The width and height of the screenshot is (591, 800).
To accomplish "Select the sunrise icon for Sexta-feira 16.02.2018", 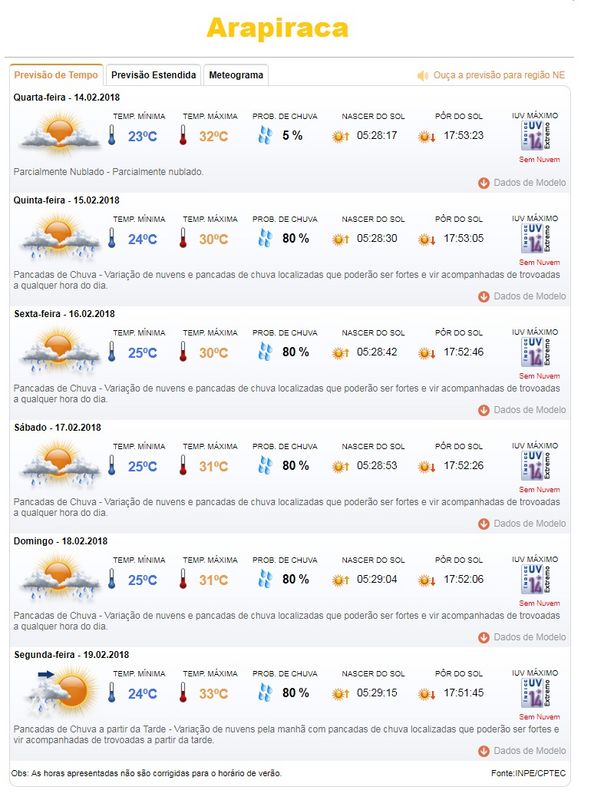I will 340,353.
